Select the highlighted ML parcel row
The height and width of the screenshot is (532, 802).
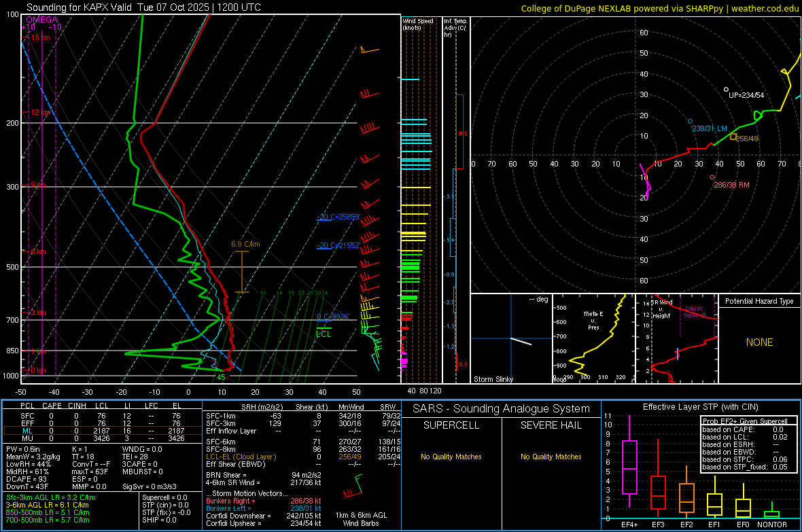(x=103, y=431)
